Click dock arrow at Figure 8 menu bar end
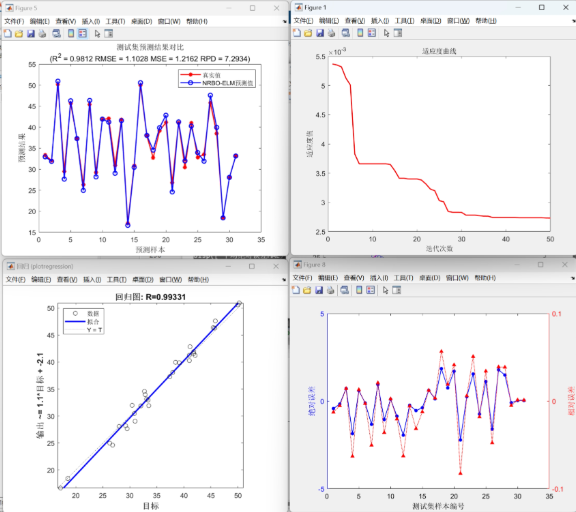Screen dimensions: 576x512 [x=573, y=278]
